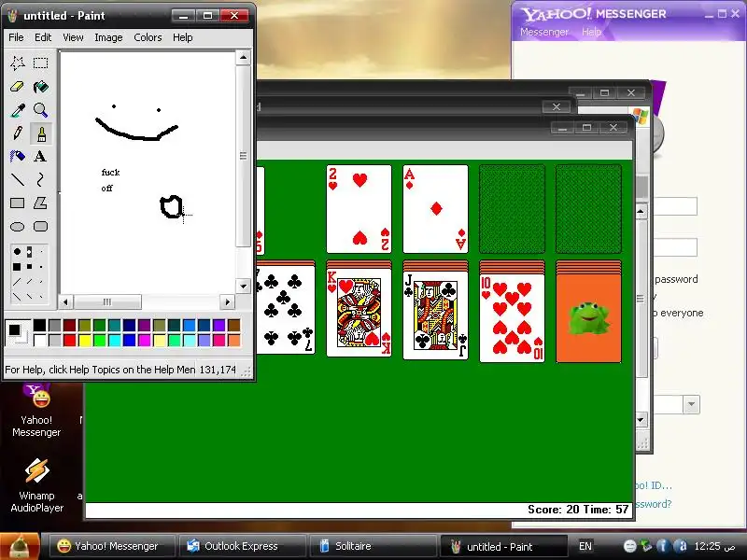This screenshot has height=560, width=747.
Task: Open Paint's Help menu
Action: coord(182,37)
